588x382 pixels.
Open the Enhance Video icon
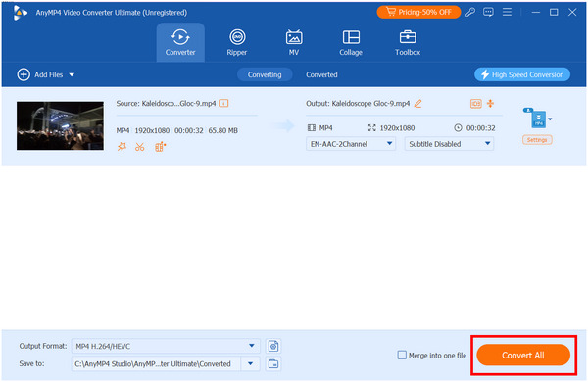coord(160,147)
